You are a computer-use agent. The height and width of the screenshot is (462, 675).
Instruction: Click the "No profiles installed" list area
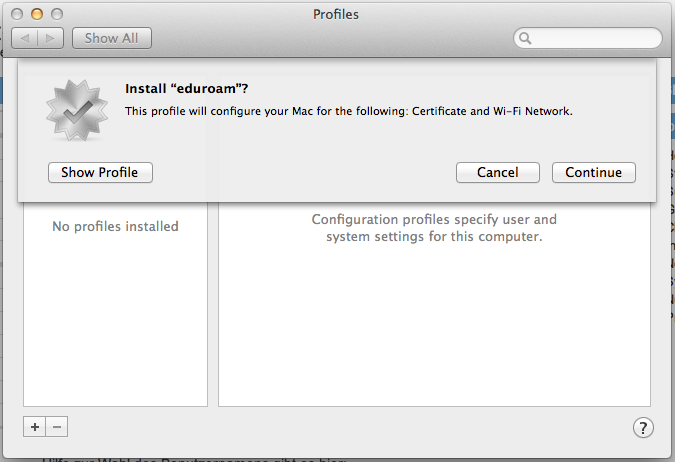115,226
